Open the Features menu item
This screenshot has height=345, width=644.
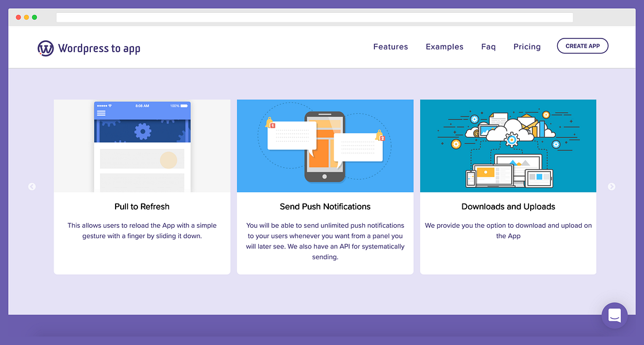click(390, 47)
